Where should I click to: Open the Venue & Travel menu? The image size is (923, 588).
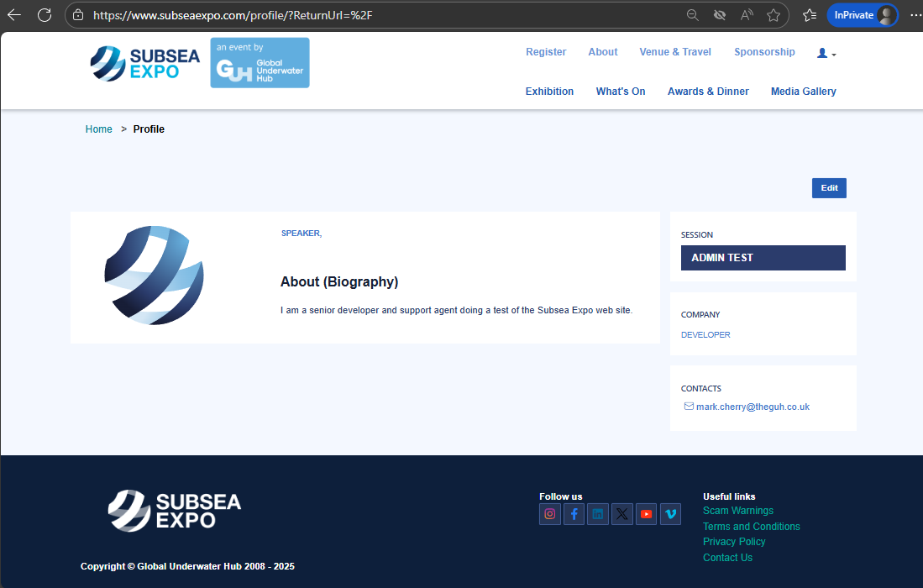[675, 52]
